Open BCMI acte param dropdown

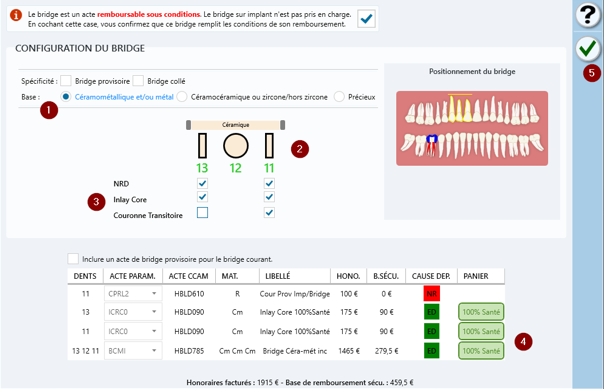(133, 351)
